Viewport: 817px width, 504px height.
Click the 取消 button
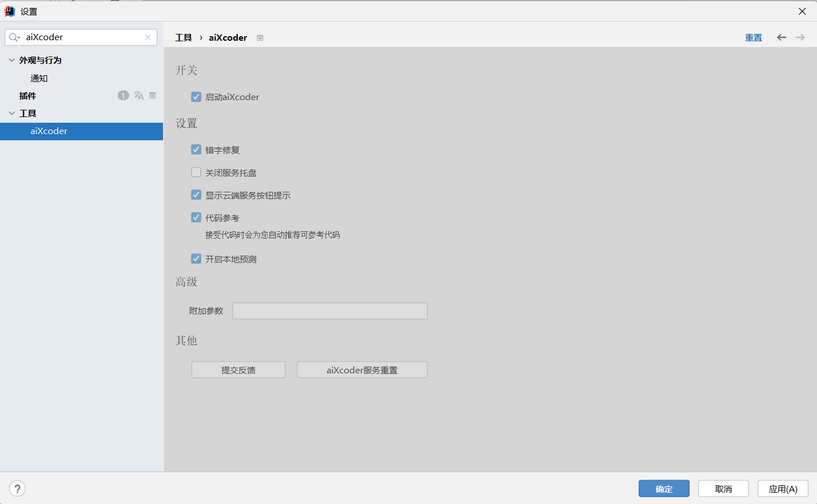click(724, 489)
